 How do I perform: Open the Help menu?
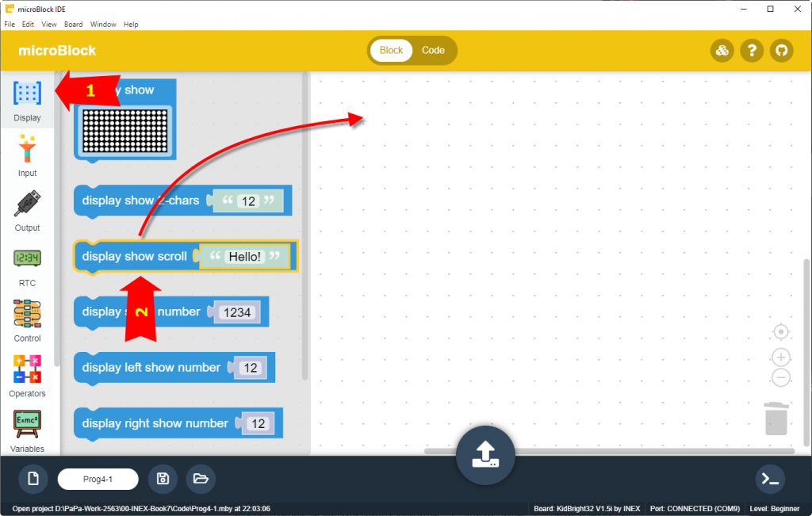point(131,25)
